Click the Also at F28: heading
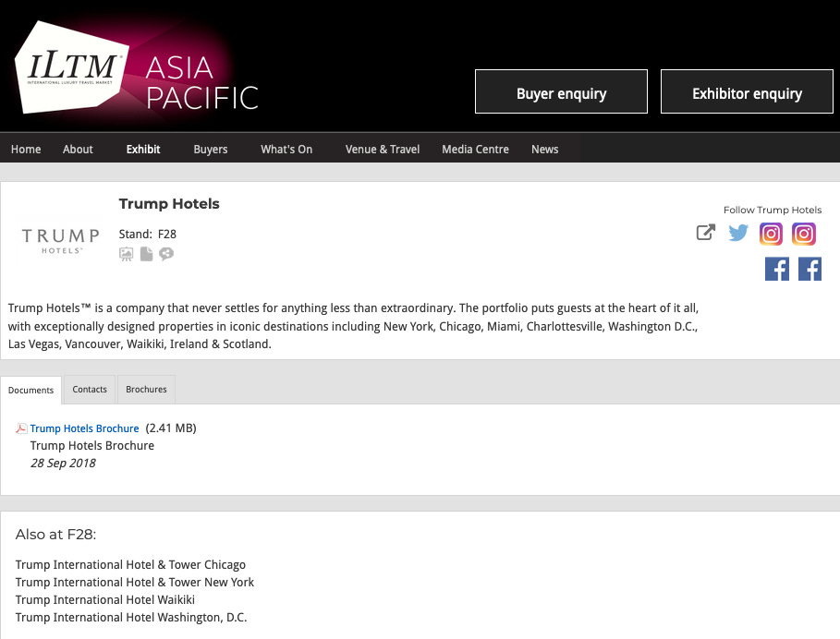 pyautogui.click(x=55, y=535)
